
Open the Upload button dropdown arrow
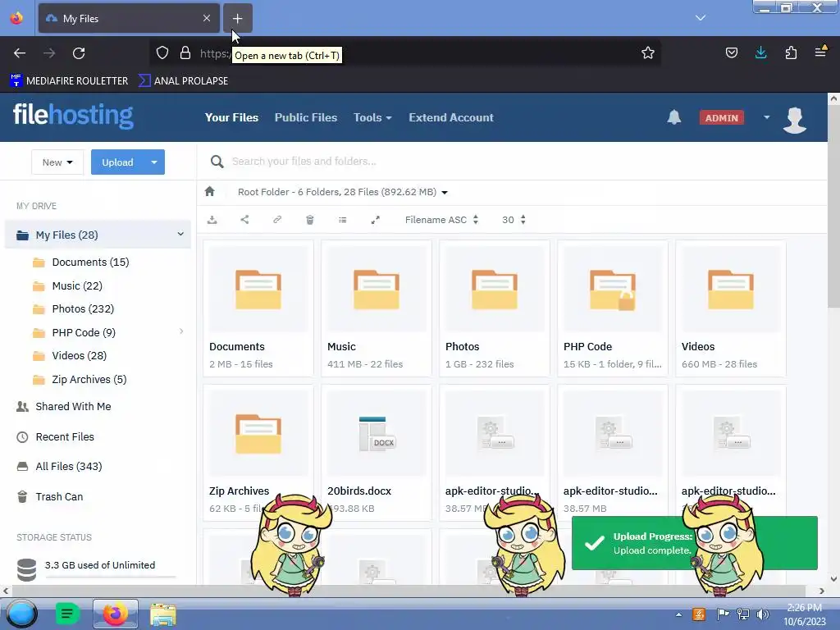click(x=154, y=162)
